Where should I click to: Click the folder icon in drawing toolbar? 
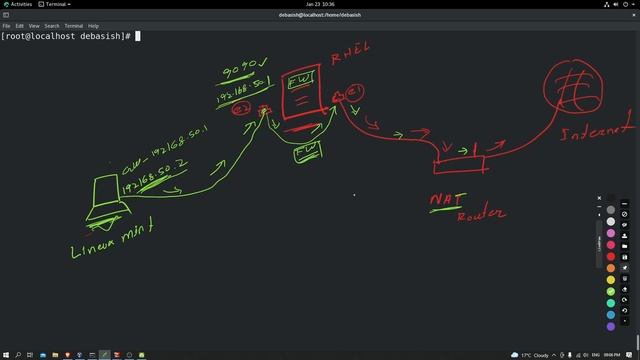[x=624, y=246]
